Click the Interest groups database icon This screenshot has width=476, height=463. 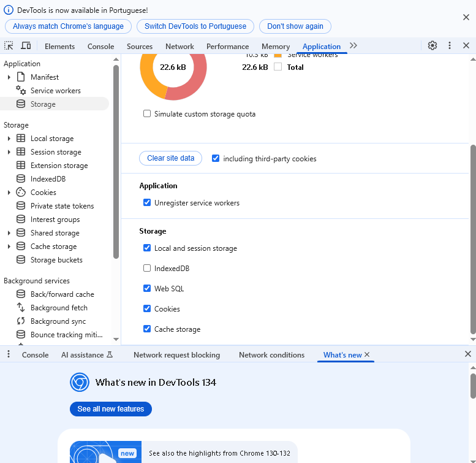[x=21, y=219]
